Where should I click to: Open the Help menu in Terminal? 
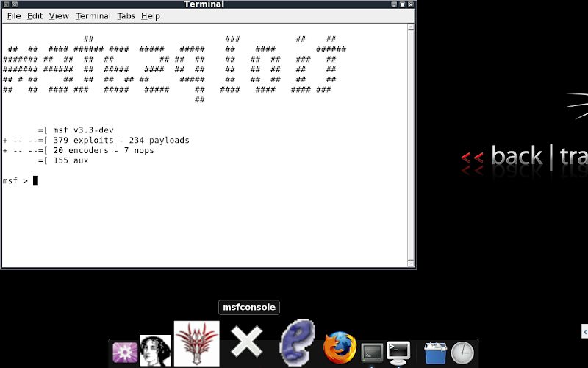click(151, 16)
